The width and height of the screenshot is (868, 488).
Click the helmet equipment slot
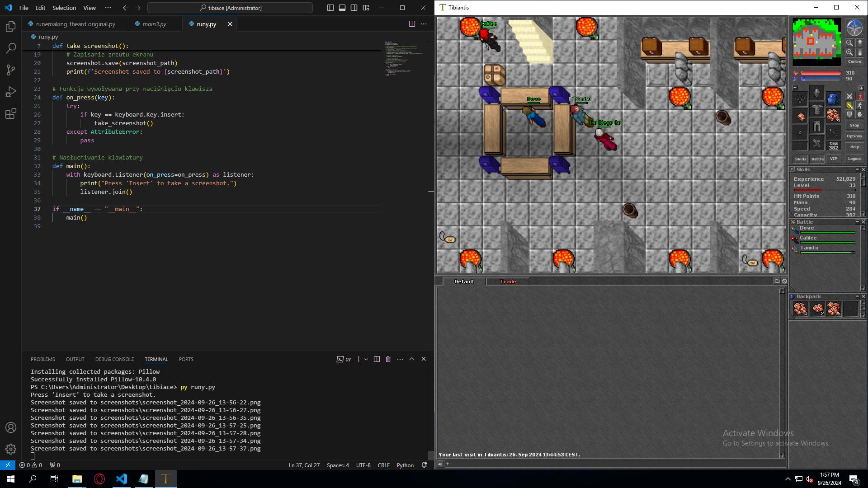click(817, 92)
